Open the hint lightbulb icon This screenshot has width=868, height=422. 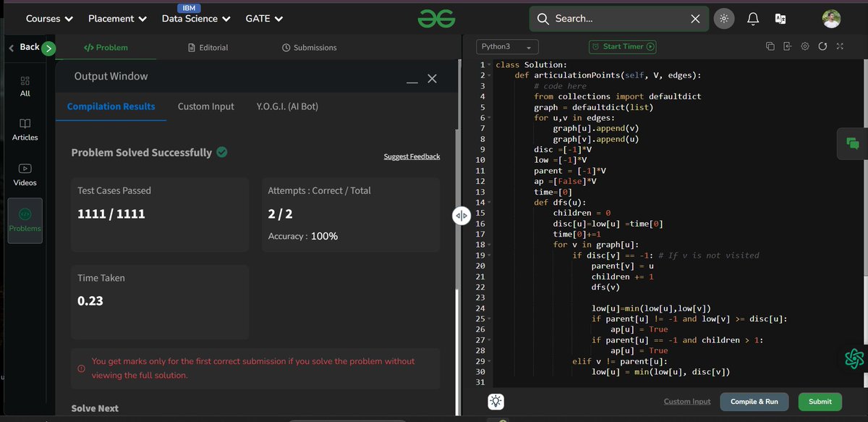pyautogui.click(x=495, y=402)
